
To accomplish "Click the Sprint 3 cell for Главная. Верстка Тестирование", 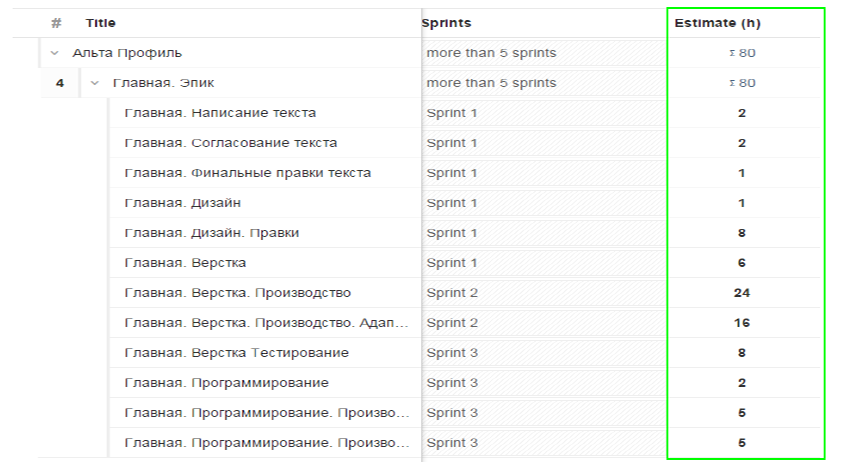I will click(544, 353).
